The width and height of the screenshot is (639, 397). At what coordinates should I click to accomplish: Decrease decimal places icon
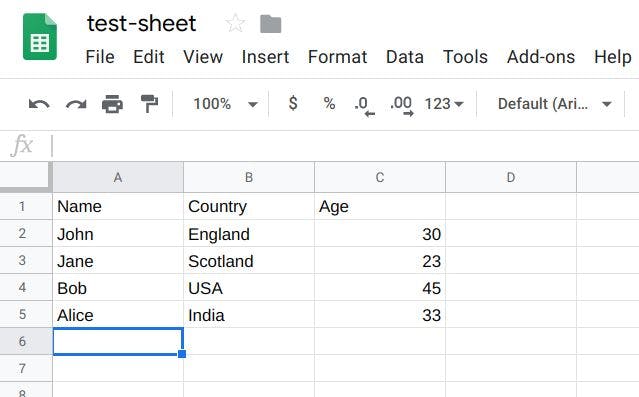(x=364, y=106)
